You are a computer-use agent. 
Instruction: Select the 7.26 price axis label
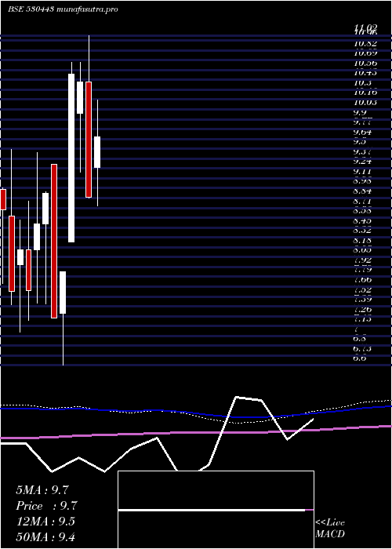[362, 309]
